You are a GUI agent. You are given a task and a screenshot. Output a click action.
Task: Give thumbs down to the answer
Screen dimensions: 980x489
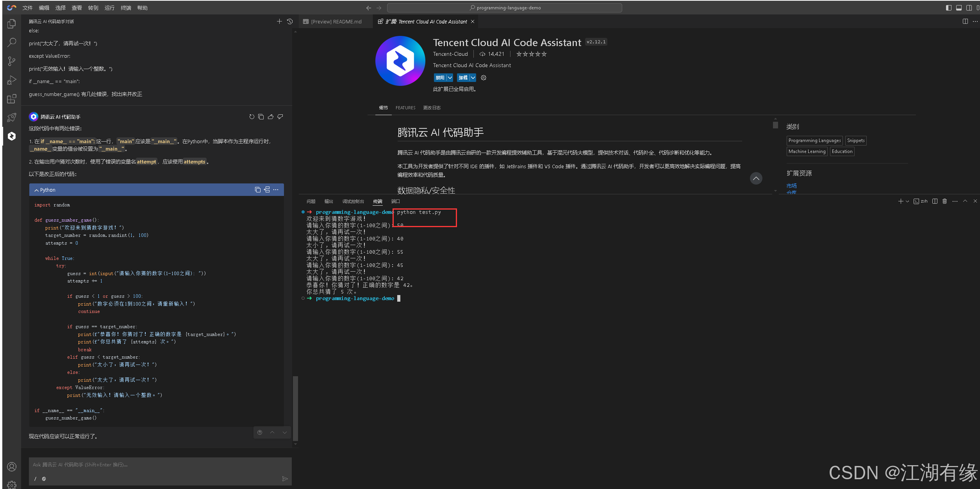[x=280, y=117]
